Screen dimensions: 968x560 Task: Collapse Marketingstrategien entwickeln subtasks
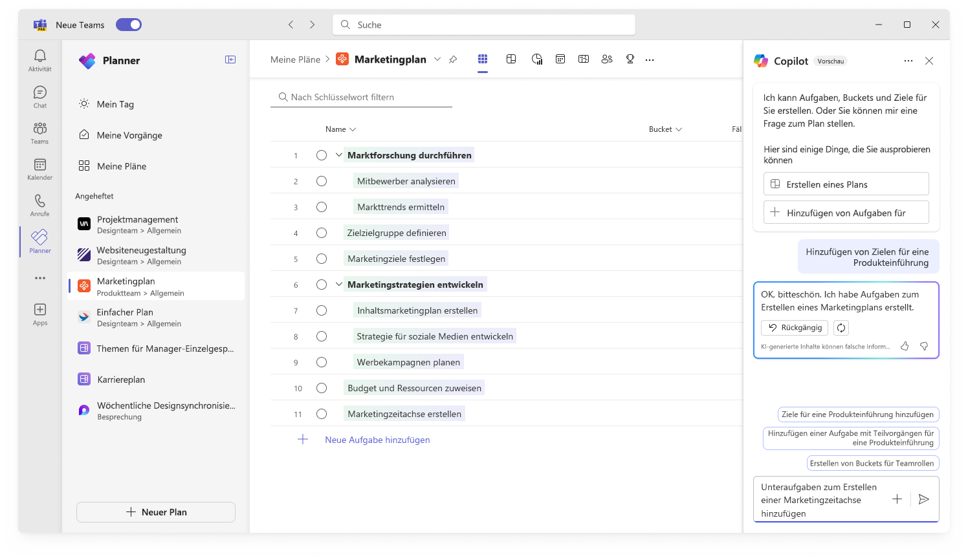(x=339, y=285)
